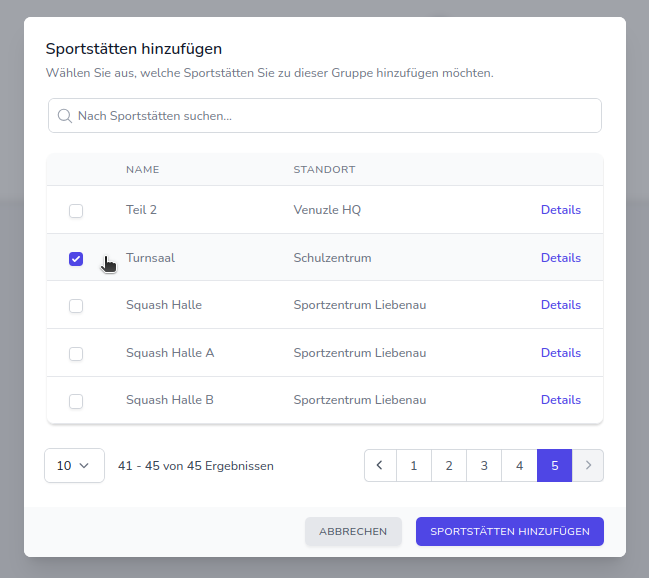Tick the Squash Halle A checkbox
Screen dimensions: 649x578
coord(76,354)
